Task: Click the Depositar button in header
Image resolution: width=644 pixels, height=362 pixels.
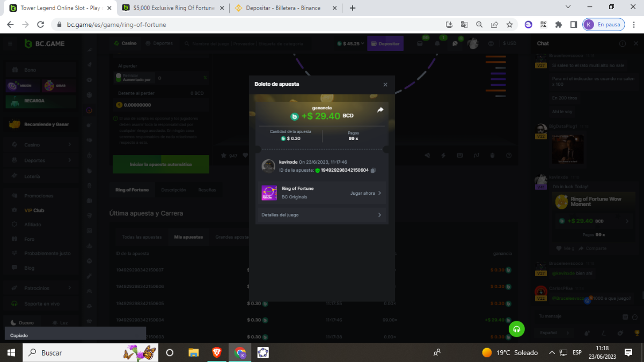Action: (385, 43)
